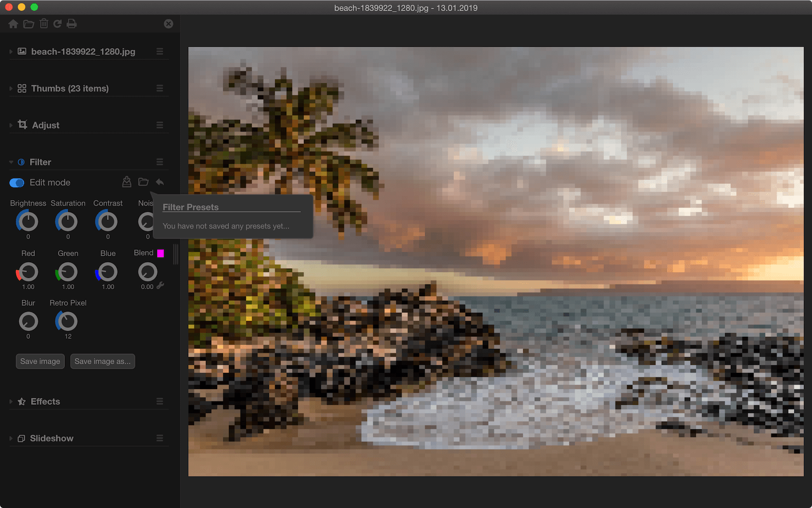Collapse the Filter section disclosure triangle

[x=11, y=162]
